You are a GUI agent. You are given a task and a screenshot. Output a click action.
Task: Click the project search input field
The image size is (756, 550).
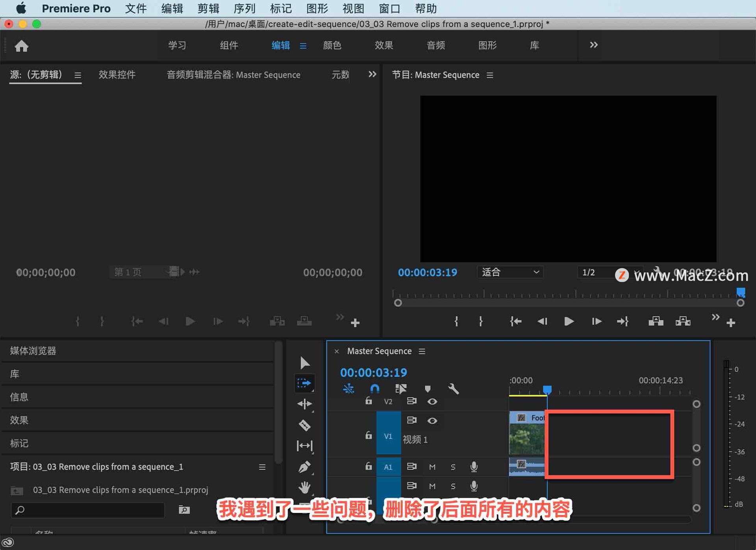(87, 510)
